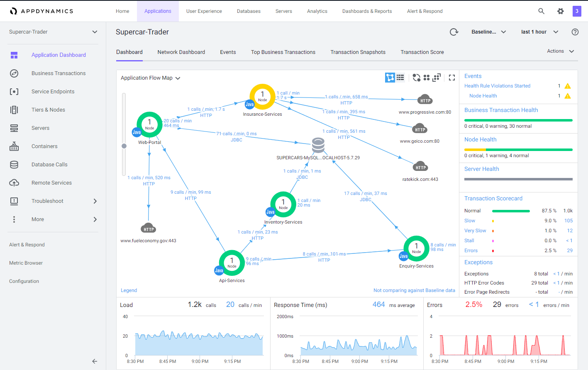The height and width of the screenshot is (370, 588).
Task: Expand the More submenu chevron
Action: (x=95, y=219)
